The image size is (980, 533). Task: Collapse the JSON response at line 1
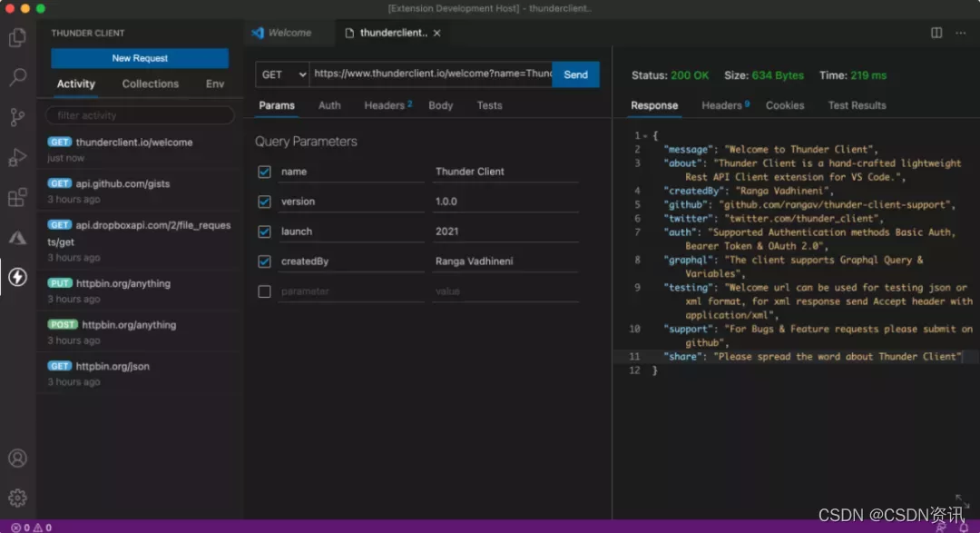[x=645, y=136]
